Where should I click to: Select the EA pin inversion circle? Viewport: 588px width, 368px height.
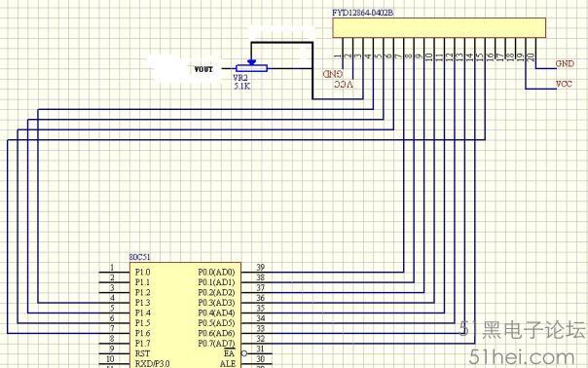pyautogui.click(x=244, y=353)
